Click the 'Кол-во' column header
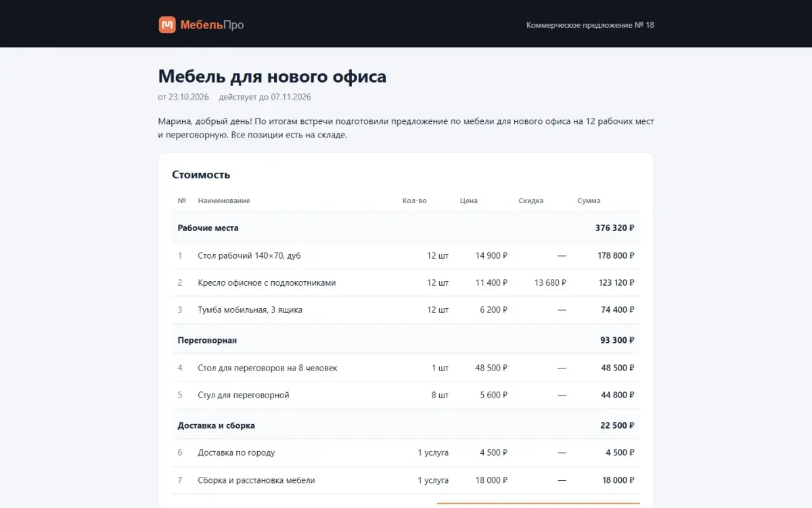Image resolution: width=812 pixels, height=508 pixels. (415, 200)
